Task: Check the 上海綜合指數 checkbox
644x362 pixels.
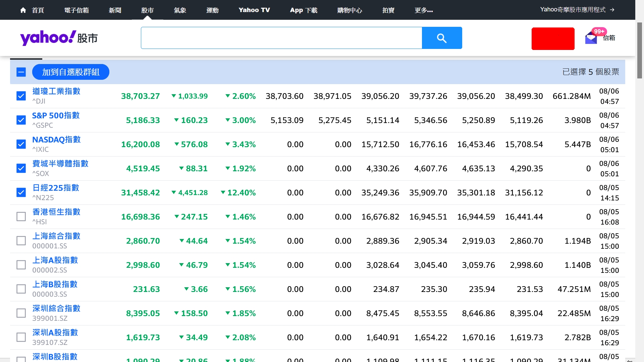Action: [x=21, y=241]
